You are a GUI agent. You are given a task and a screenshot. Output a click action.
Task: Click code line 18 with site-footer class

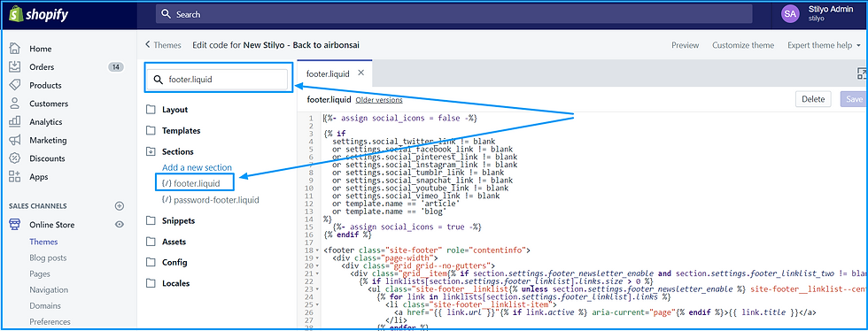click(x=427, y=250)
